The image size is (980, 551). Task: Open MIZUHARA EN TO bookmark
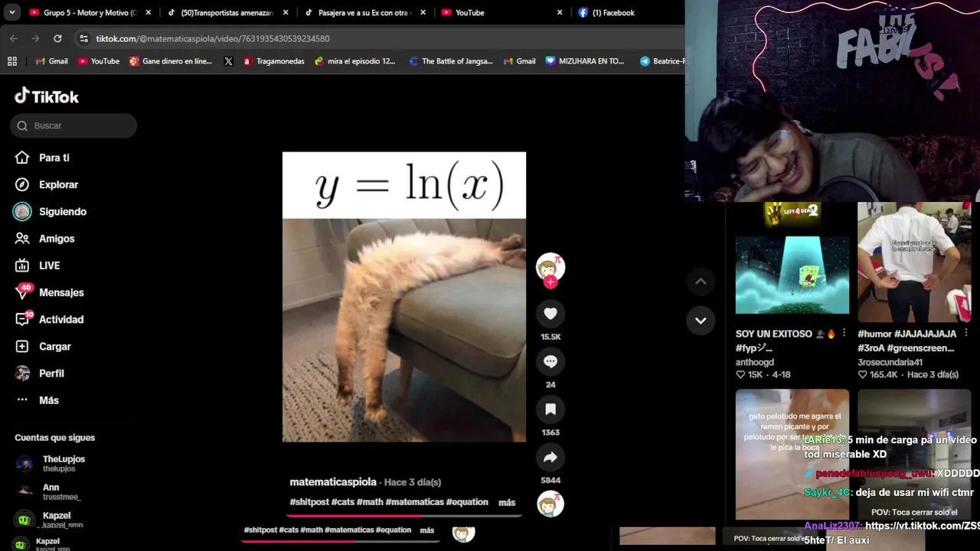585,61
